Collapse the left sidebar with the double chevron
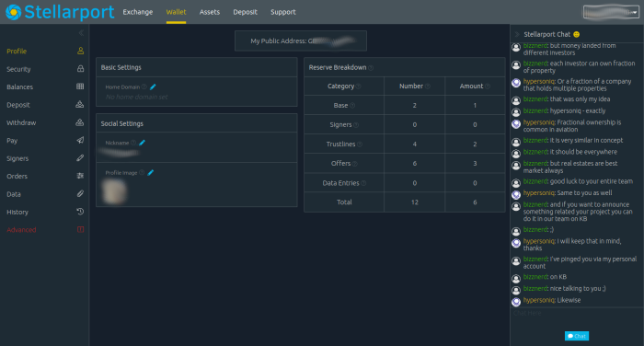This screenshot has width=644, height=346. (x=81, y=33)
